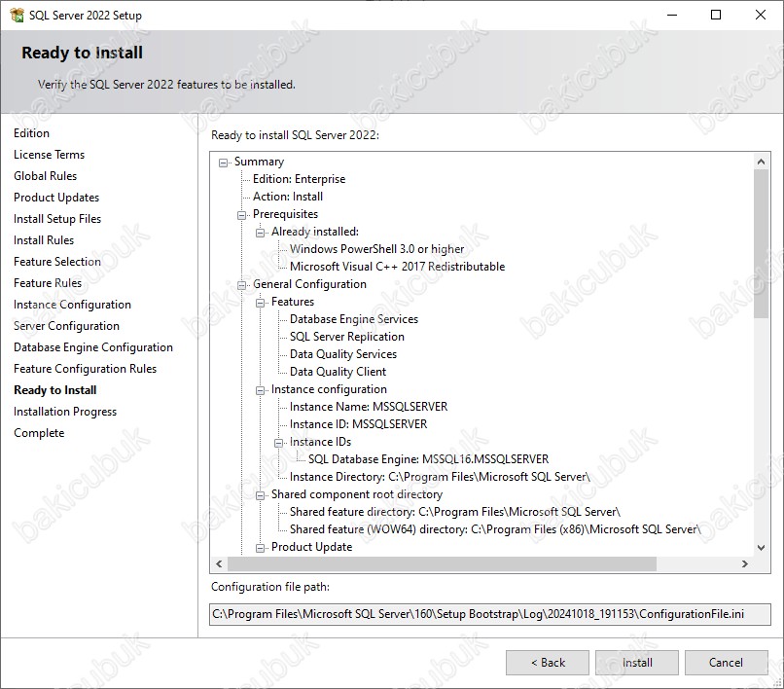784x689 pixels.
Task: Collapse the Features node
Action: 260,303
